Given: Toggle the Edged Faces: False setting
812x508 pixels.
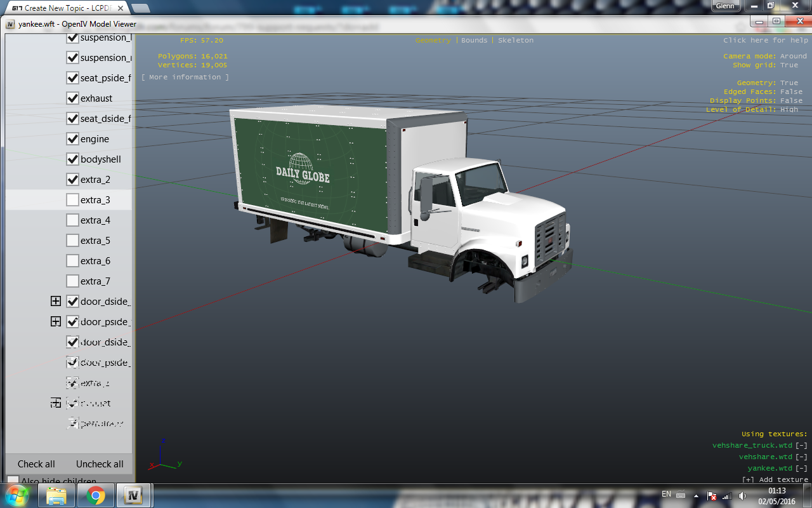Looking at the screenshot, I should click(763, 91).
